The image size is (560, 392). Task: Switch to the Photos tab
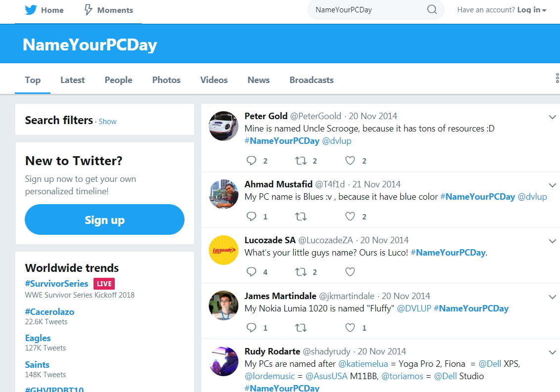[166, 80]
